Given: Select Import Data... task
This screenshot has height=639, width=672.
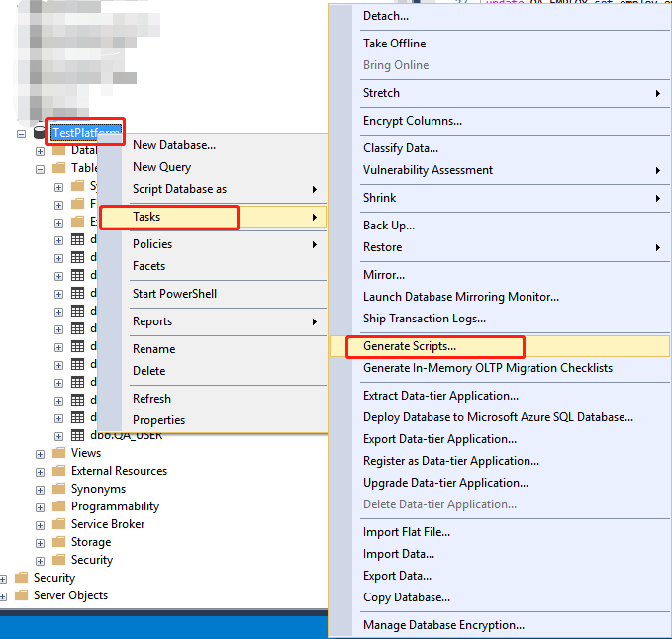Looking at the screenshot, I should 499,554.
